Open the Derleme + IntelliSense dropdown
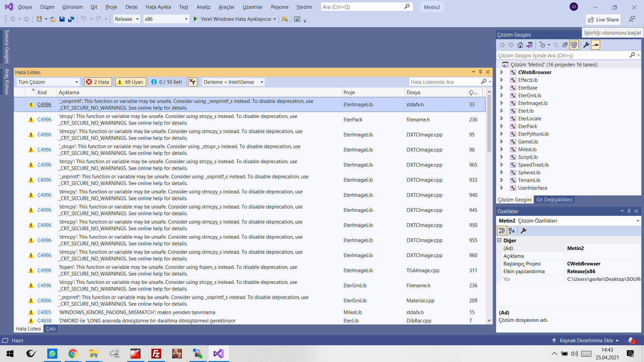 (x=233, y=82)
